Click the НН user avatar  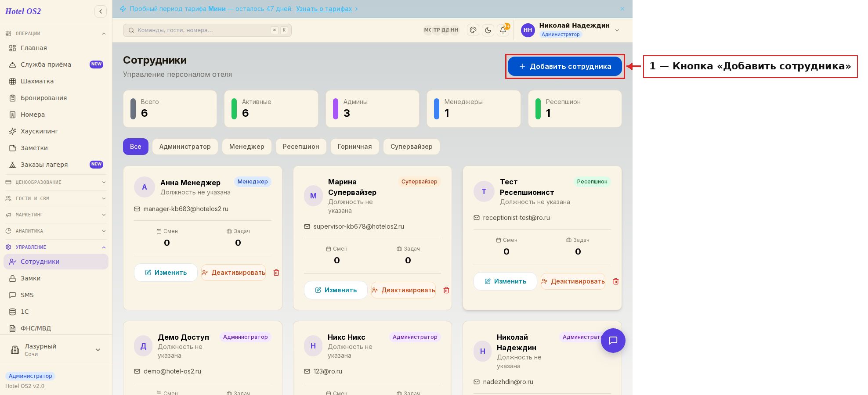coord(528,30)
